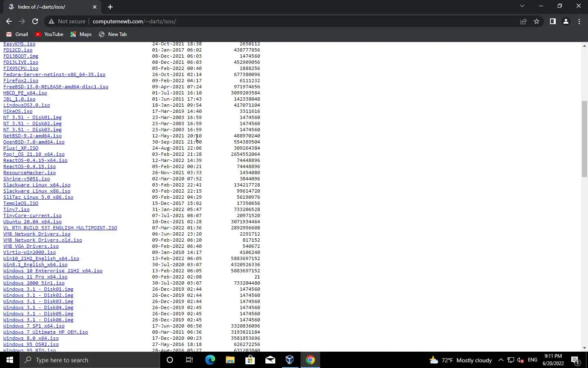The image size is (588, 368).
Task: Bookmark this page with the star icon
Action: tap(537, 21)
